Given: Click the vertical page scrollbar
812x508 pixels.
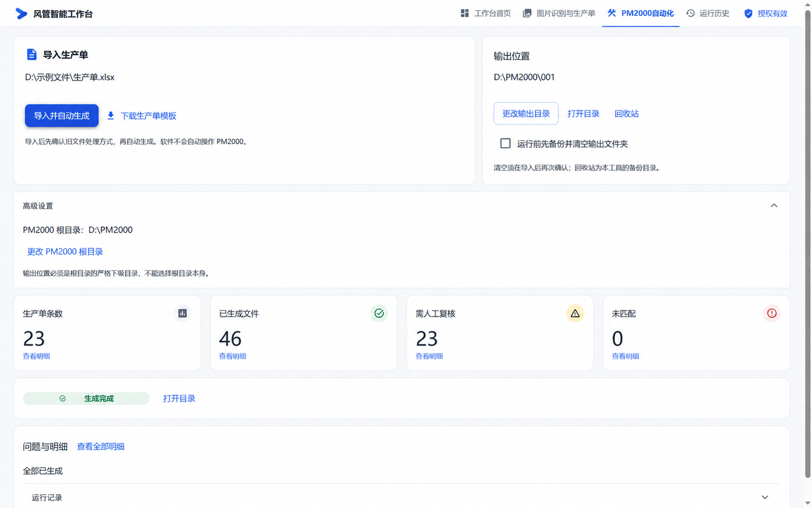Looking at the screenshot, I should tap(808, 243).
